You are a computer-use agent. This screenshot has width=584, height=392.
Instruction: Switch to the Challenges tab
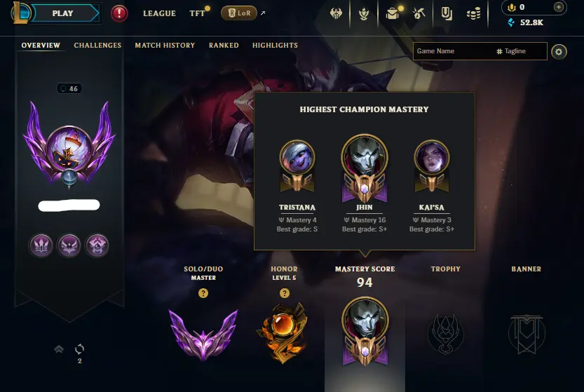tap(97, 45)
